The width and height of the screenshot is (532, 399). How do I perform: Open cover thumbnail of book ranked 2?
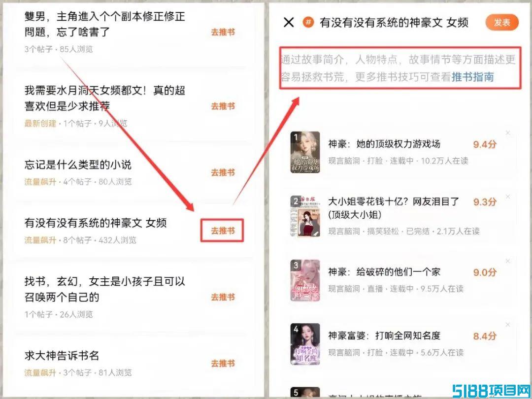pyautogui.click(x=305, y=216)
